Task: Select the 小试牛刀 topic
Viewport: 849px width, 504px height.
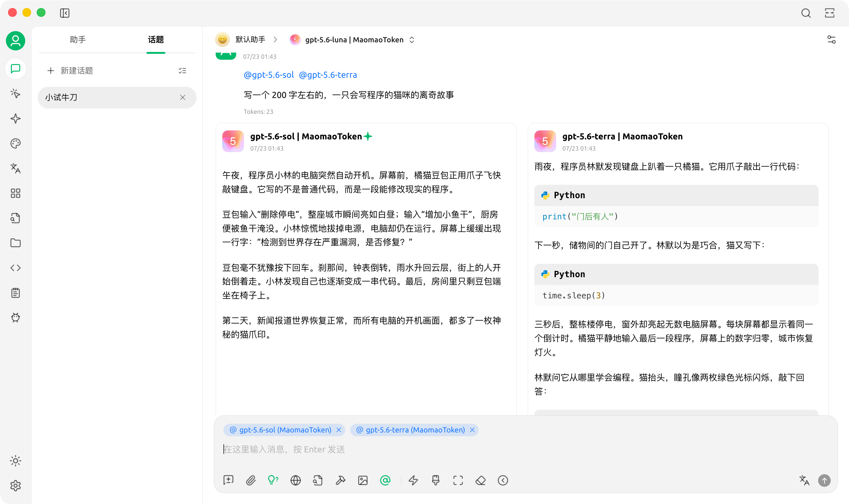Action: (117, 97)
